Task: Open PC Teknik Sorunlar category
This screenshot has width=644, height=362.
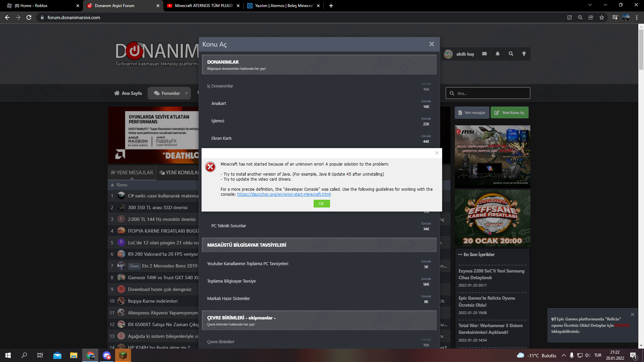Action: 228,226
